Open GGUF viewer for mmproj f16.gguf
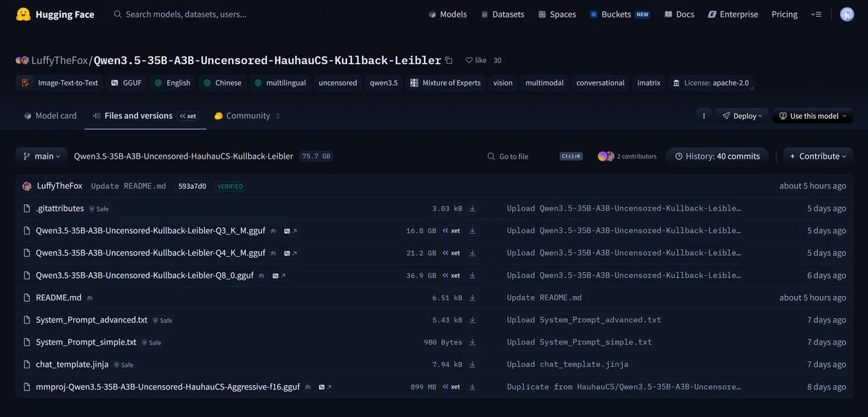Viewport: 868px width, 417px height. click(x=325, y=387)
